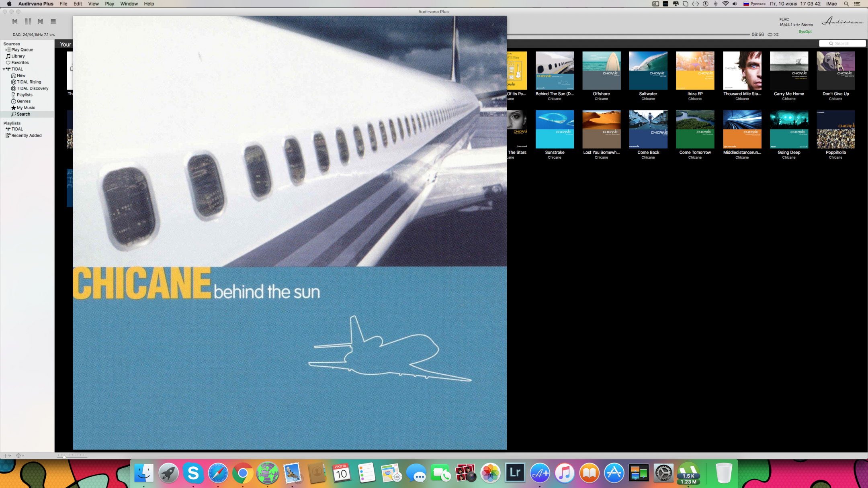868x488 pixels.
Task: Open the Help menu
Action: coord(149,4)
